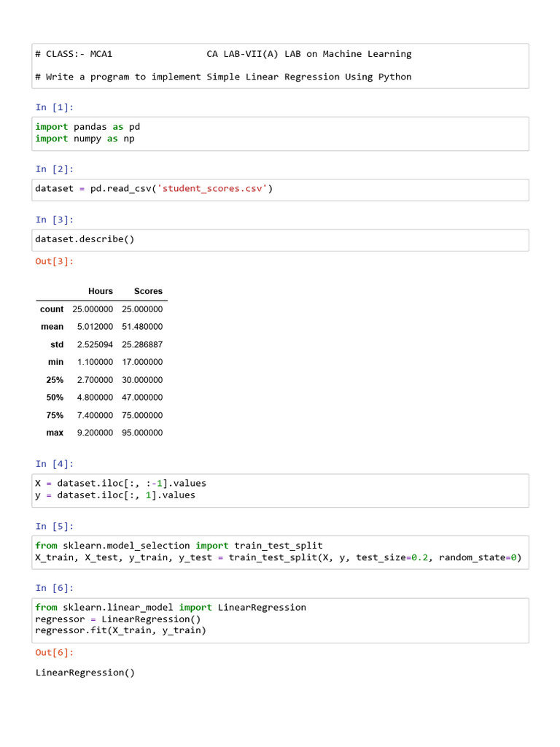Click the Scores min value 17.000000
Screen dimensions: 560x747
(x=142, y=362)
